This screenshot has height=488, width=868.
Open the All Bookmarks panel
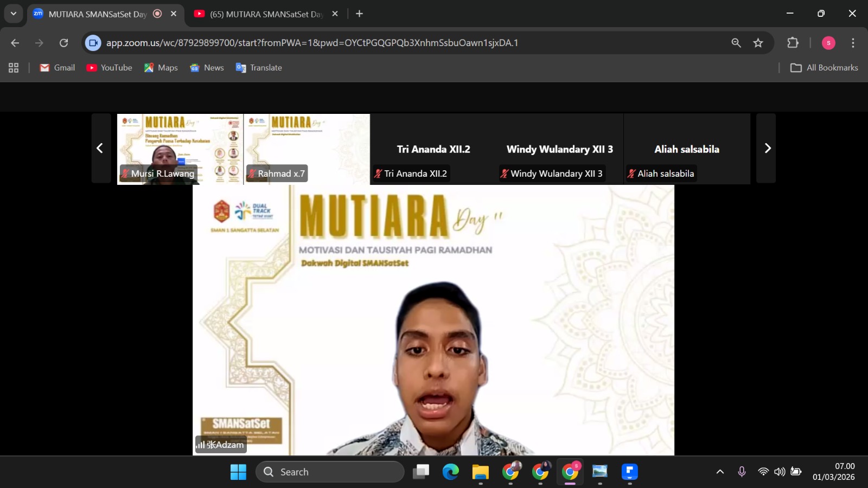tap(824, 67)
